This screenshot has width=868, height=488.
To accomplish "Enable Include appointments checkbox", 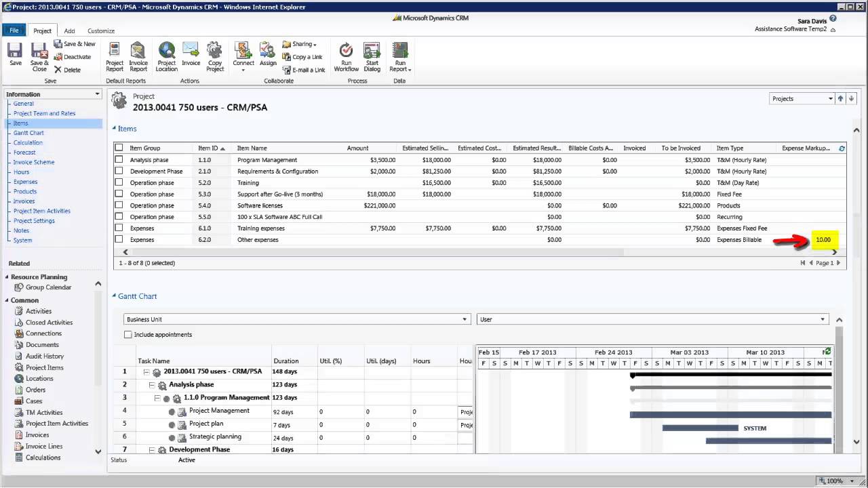I will click(x=128, y=335).
